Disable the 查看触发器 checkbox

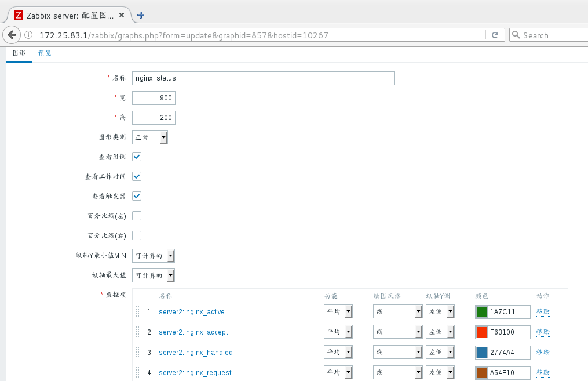click(136, 196)
